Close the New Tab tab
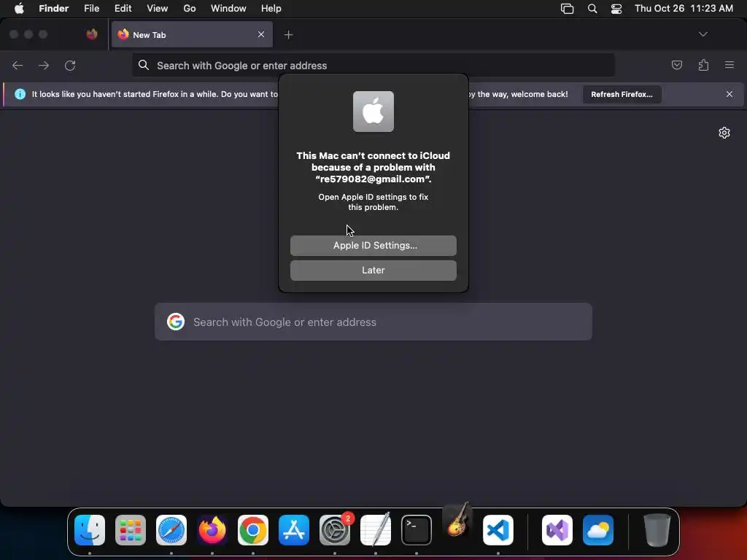This screenshot has width=747, height=560. [261, 34]
